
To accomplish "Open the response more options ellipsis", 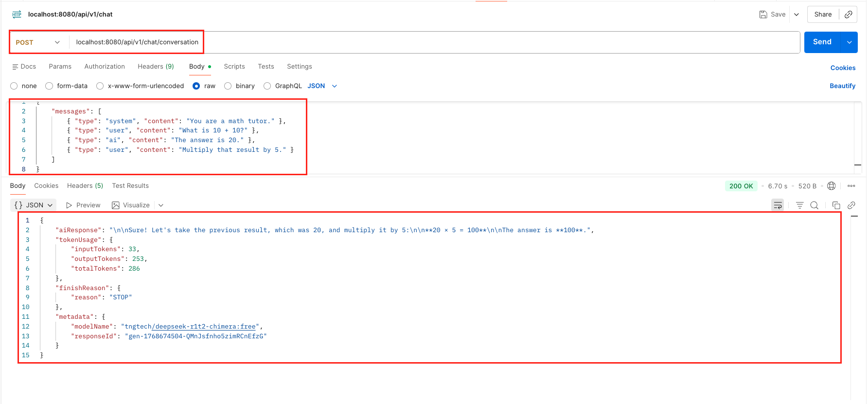I will point(851,186).
